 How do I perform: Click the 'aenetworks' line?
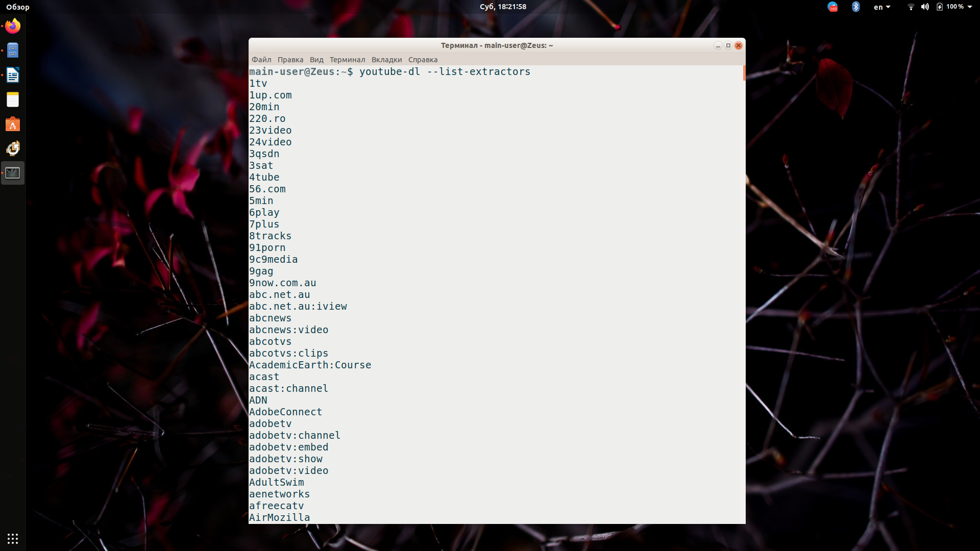[279, 494]
